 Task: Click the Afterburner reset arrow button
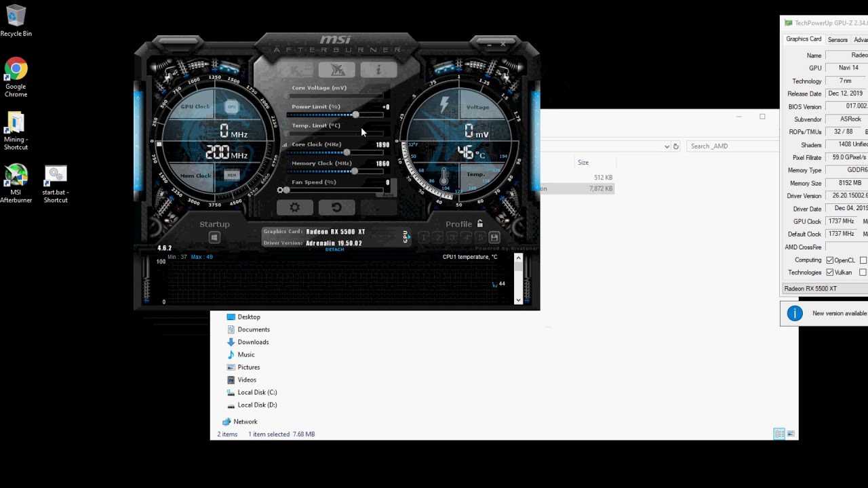tap(336, 207)
